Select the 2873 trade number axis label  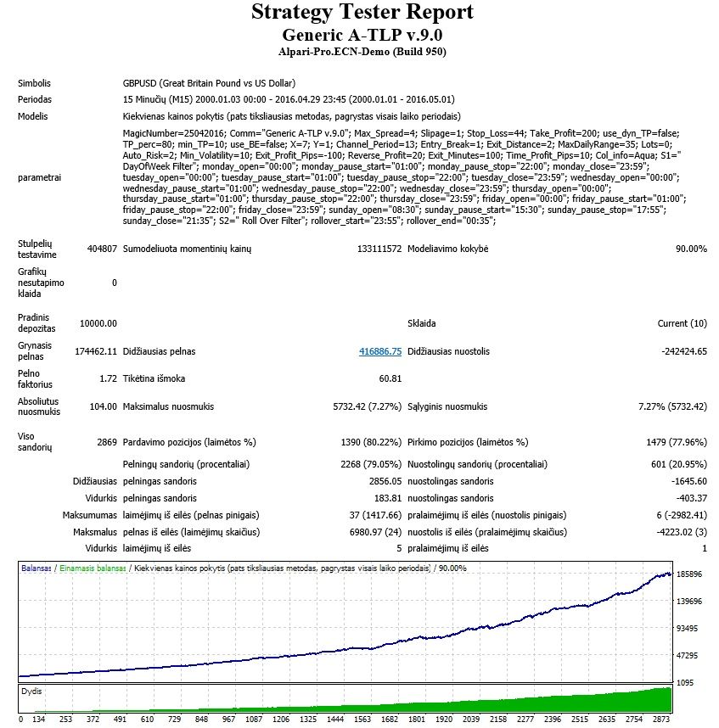click(x=661, y=720)
